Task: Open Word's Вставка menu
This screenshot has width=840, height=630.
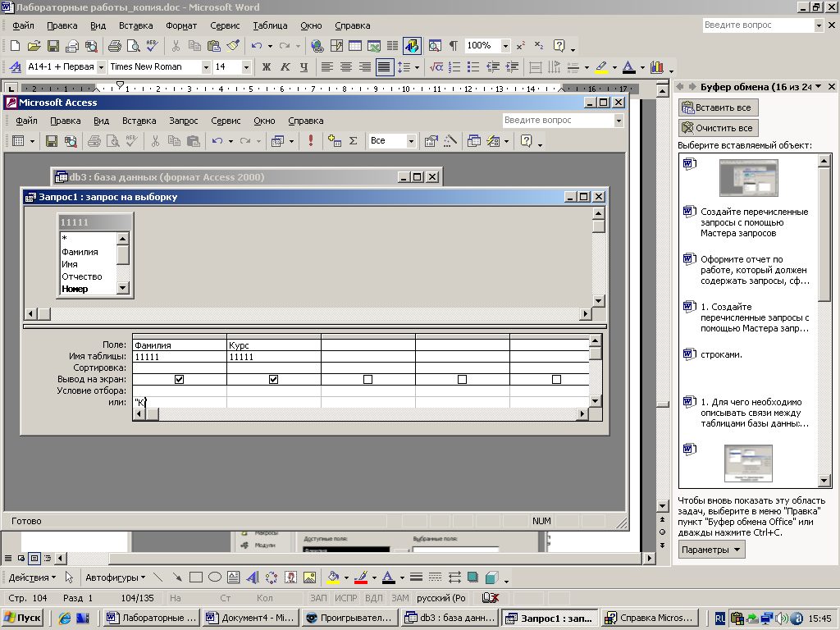Action: 135,25
